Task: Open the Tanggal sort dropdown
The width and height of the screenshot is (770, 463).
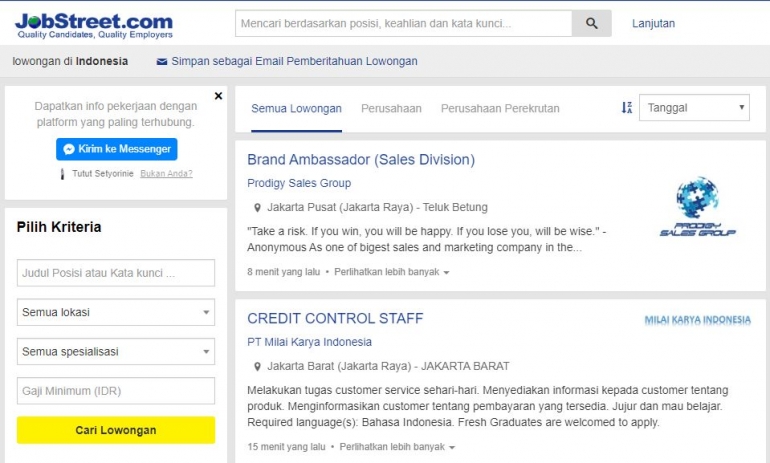Action: coord(694,108)
